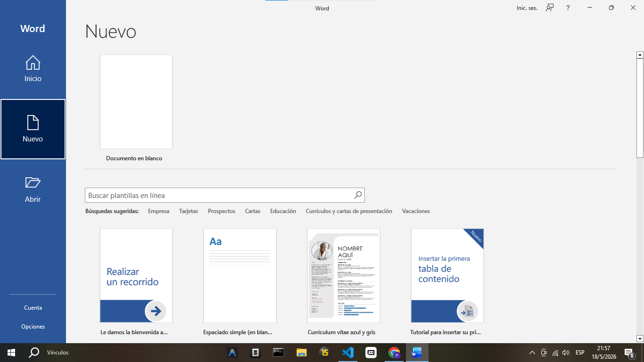The width and height of the screenshot is (644, 362).
Task: Search Currículos y cartas de presentación
Action: pos(349,211)
